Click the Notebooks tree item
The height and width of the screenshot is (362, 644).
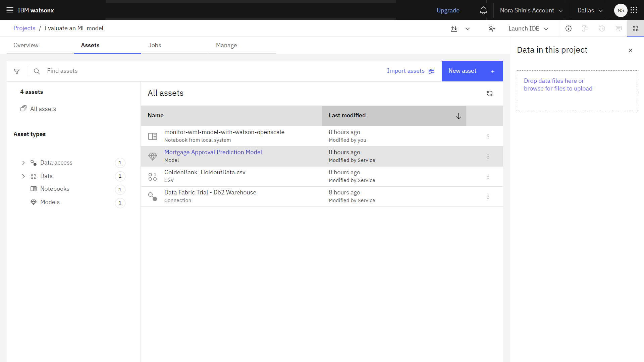pyautogui.click(x=54, y=189)
